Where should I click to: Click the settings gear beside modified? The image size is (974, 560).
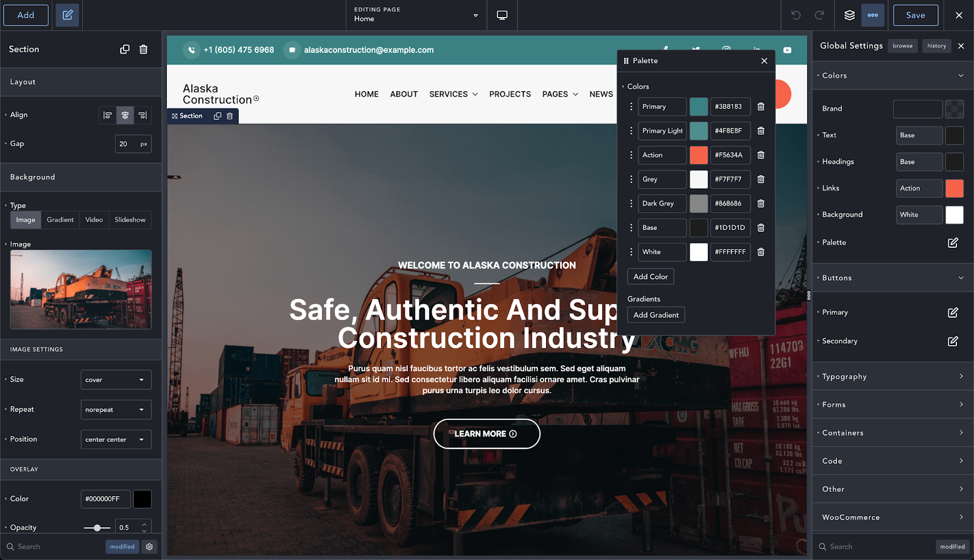pos(149,547)
